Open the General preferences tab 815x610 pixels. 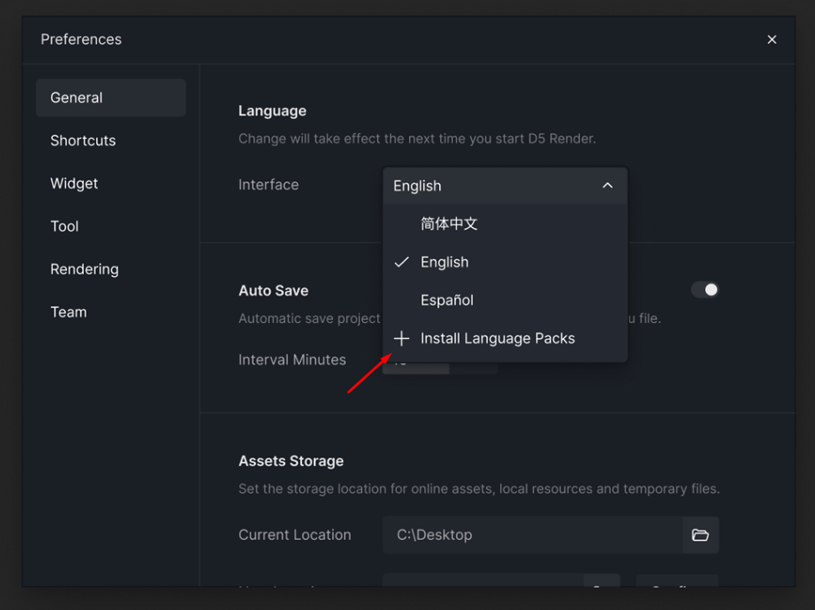tap(111, 98)
